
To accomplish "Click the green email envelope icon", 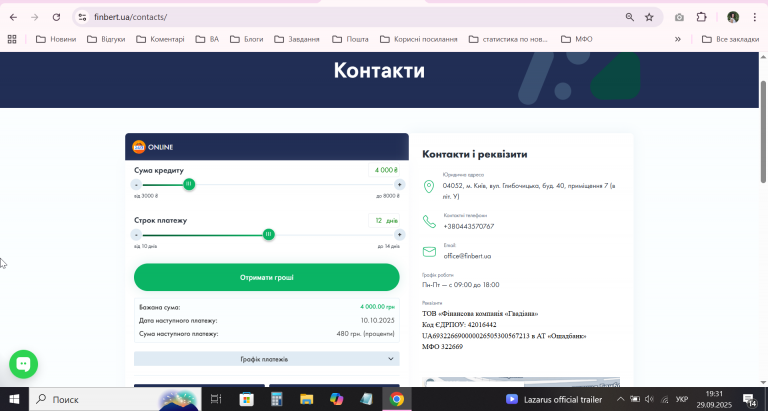I will pos(429,251).
